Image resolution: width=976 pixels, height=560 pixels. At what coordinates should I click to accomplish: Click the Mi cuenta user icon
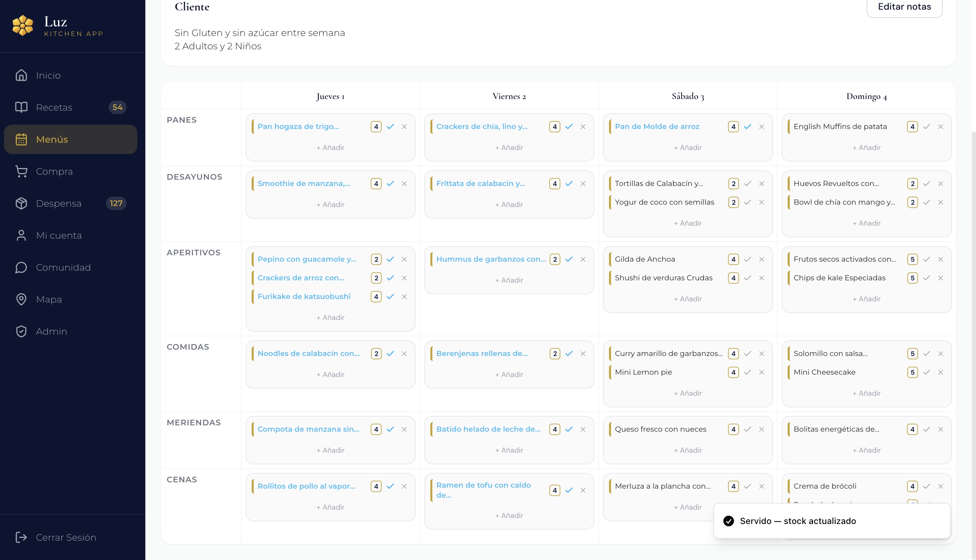tap(21, 235)
